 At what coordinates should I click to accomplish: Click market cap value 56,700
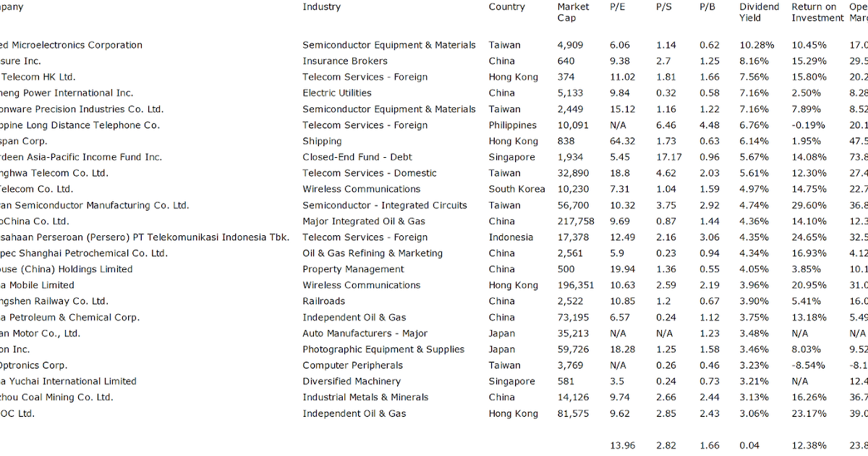pyautogui.click(x=573, y=205)
